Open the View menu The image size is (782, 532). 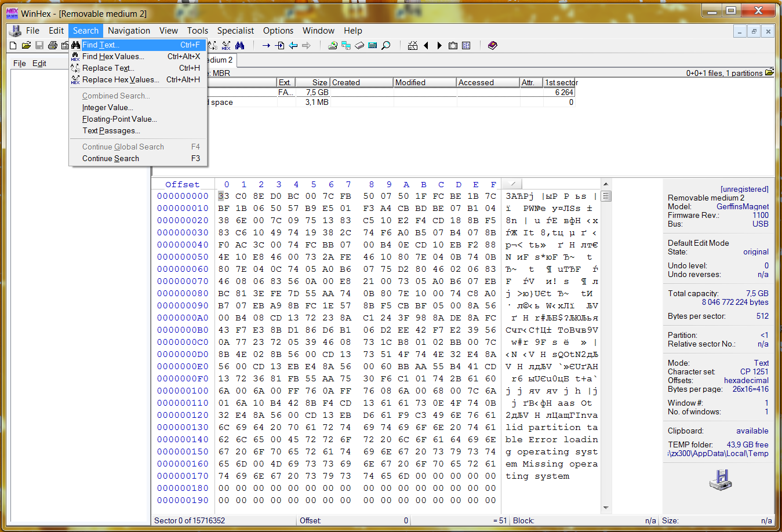tap(169, 31)
